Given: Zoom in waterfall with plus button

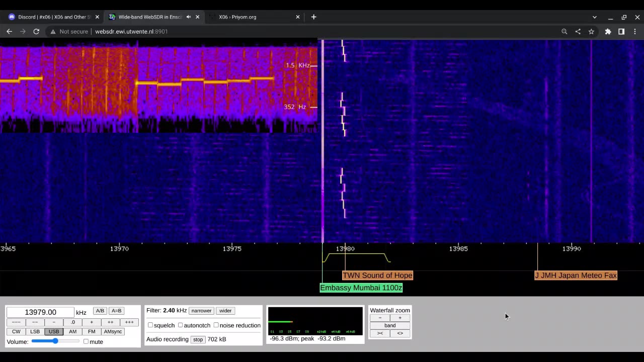Looking at the screenshot, I should 400,318.
